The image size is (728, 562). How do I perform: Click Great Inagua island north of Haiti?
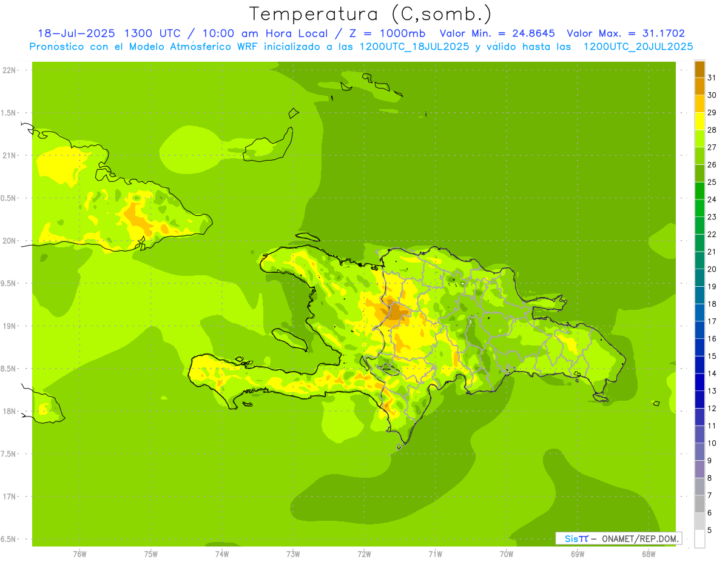click(269, 147)
